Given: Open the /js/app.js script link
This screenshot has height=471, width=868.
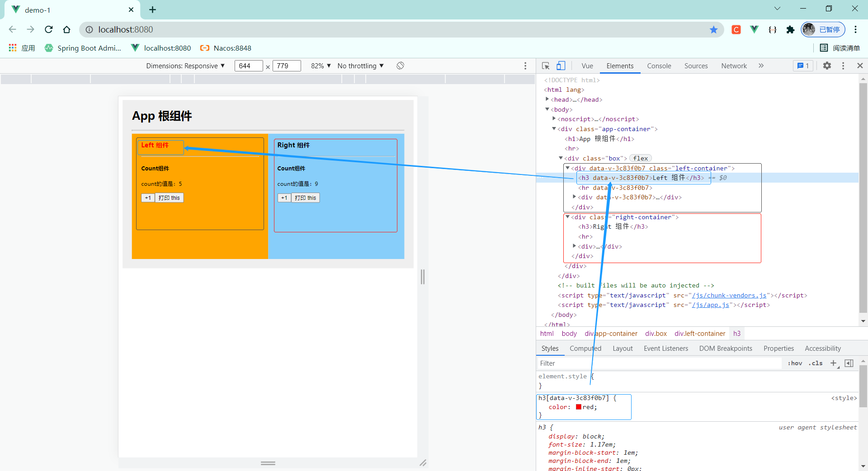Looking at the screenshot, I should 710,305.
